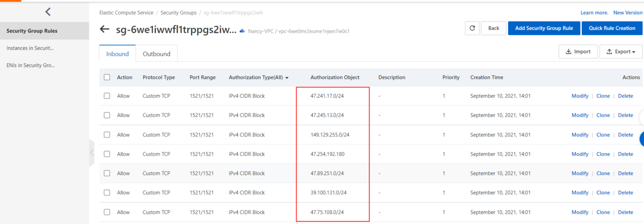Viewport: 644px width, 224px height.
Task: Clone the 39.100.131.0/24 rule
Action: 603,192
